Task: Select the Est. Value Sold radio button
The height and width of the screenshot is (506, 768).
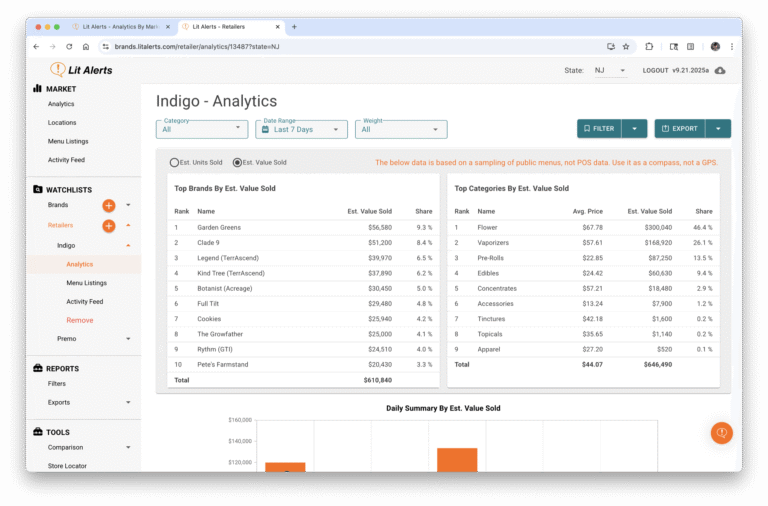Action: pos(237,162)
